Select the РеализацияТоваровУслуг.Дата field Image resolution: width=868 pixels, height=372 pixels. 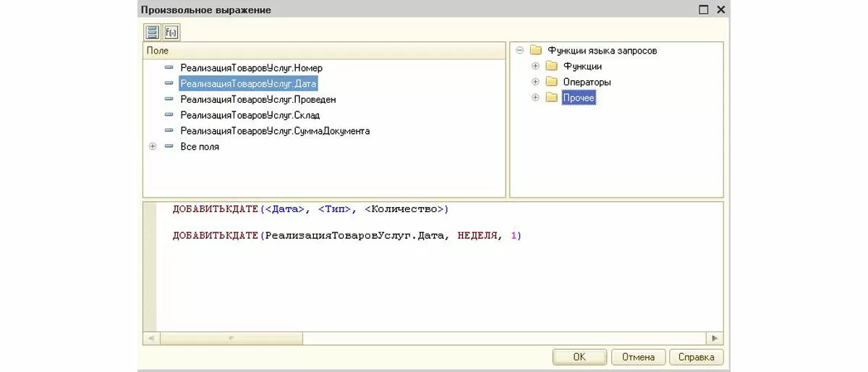248,84
